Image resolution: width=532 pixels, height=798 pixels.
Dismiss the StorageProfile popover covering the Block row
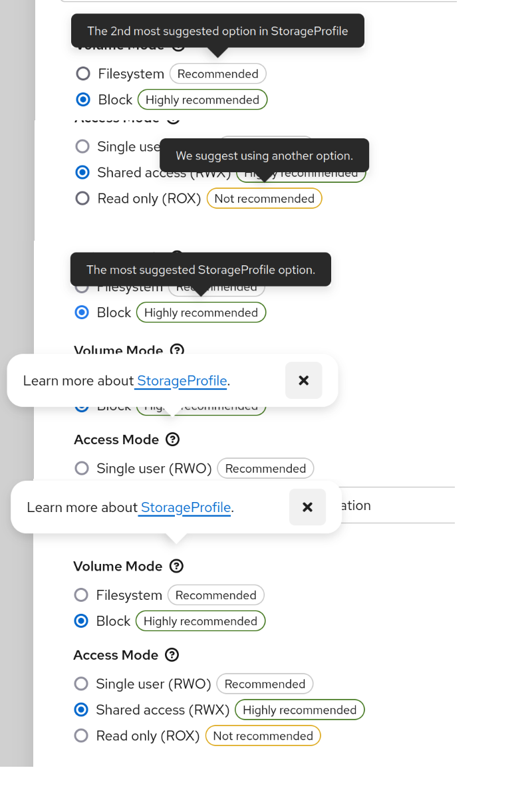[303, 380]
